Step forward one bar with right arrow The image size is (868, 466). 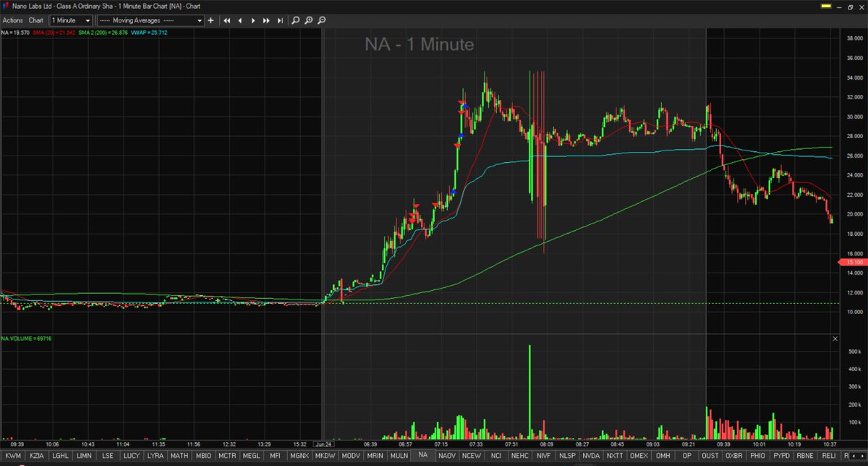tap(252, 21)
